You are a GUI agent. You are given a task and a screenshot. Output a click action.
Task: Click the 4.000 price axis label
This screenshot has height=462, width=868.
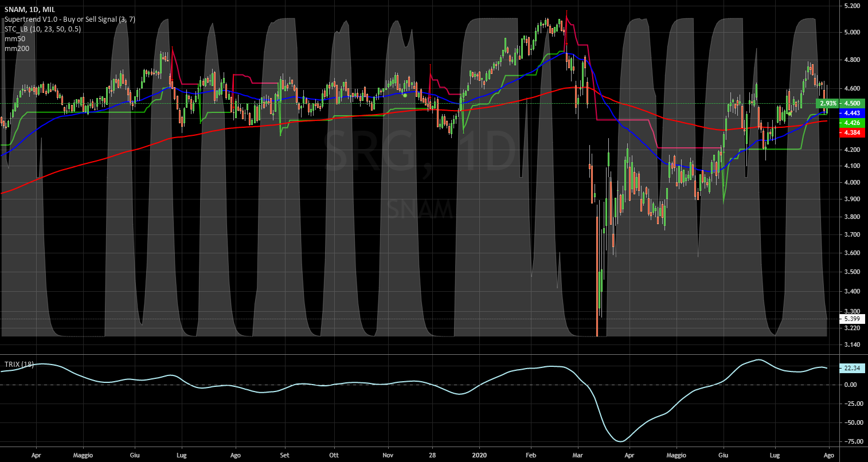tap(853, 183)
